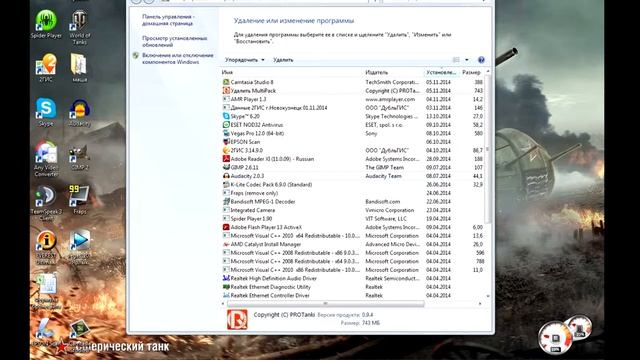The image size is (640, 360).
Task: Open Панель управления домашняя страница link
Action: [168, 20]
